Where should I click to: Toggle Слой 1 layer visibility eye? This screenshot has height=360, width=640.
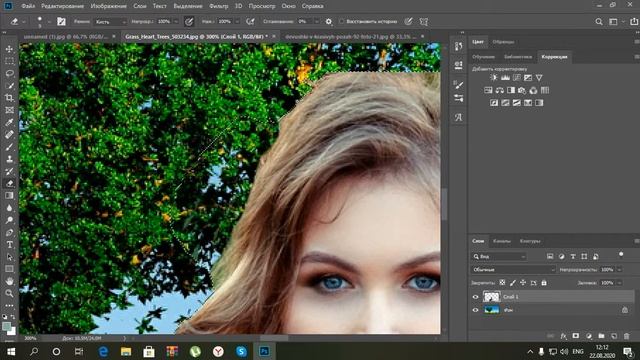coord(476,297)
